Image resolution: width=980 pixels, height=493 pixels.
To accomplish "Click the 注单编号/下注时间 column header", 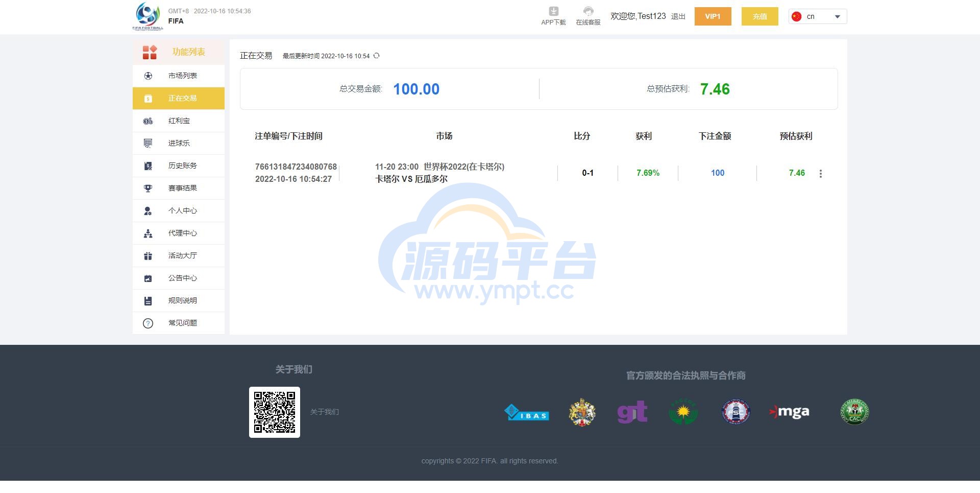I will tap(289, 136).
